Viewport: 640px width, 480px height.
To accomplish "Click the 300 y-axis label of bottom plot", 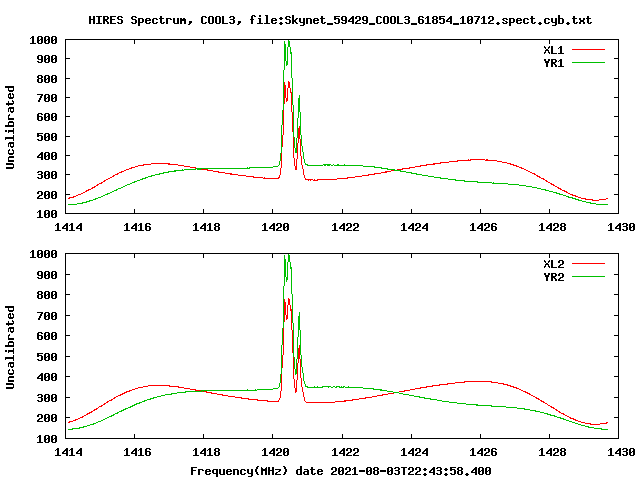I will (x=47, y=398).
